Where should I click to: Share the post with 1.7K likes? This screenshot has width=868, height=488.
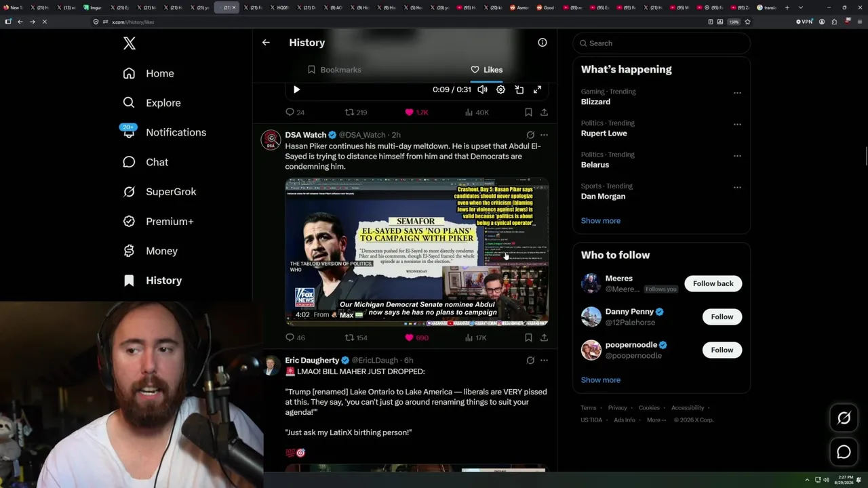pyautogui.click(x=544, y=113)
